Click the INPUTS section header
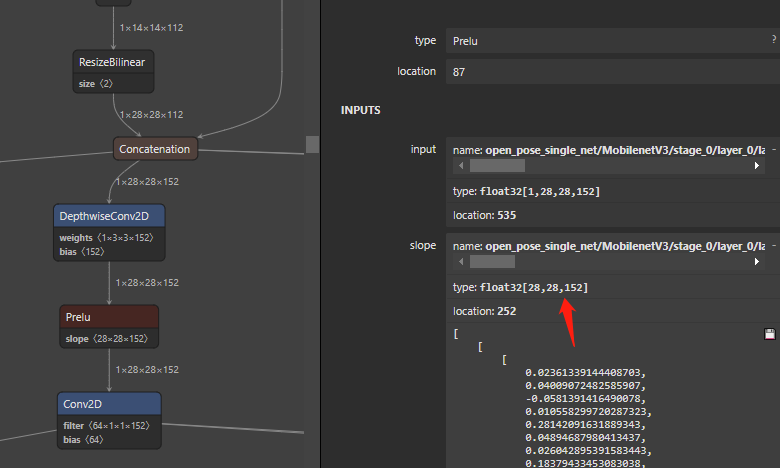This screenshot has width=780, height=468. pyautogui.click(x=361, y=110)
